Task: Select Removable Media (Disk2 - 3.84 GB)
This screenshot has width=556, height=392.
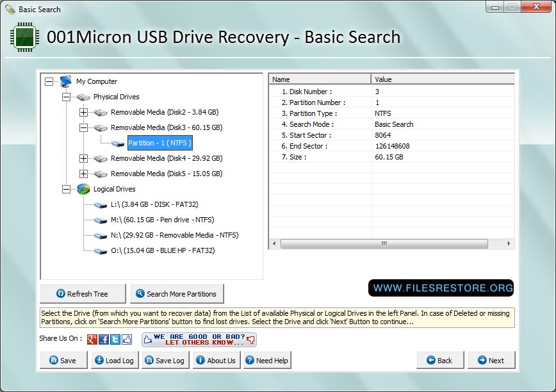Action: pos(165,112)
